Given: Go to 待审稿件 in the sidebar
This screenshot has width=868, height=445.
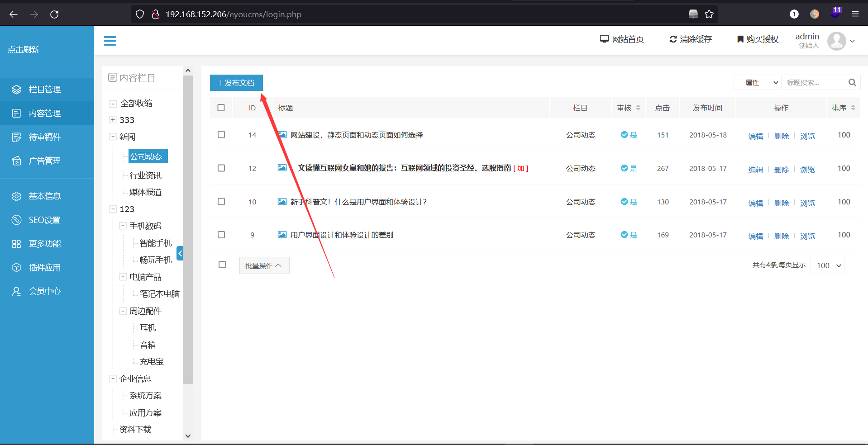Looking at the screenshot, I should (47, 137).
